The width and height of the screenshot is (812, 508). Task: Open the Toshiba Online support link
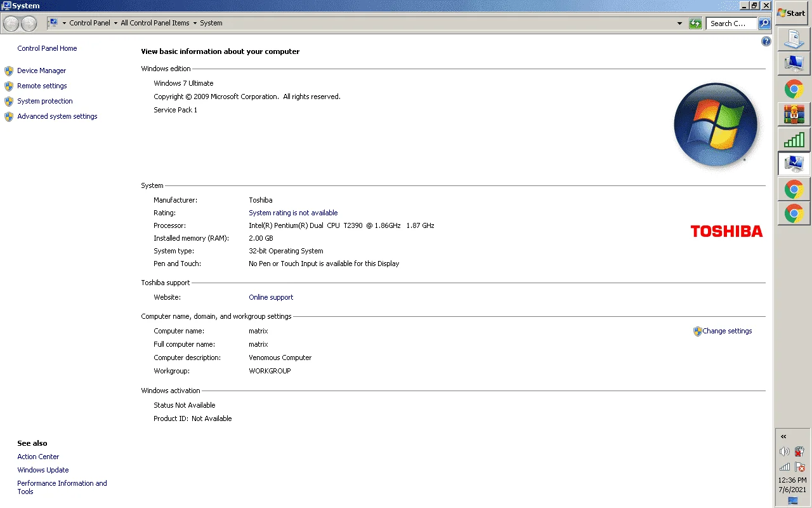[x=271, y=297]
